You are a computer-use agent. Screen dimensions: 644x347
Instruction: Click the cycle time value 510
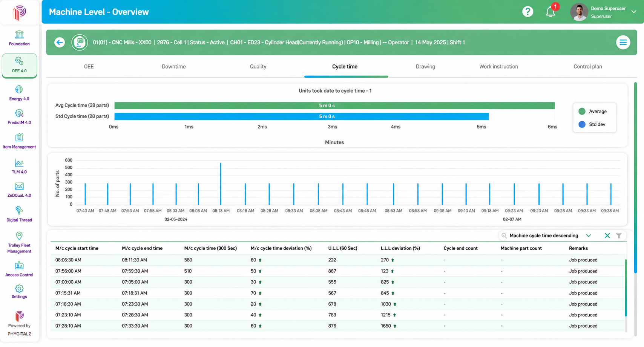(188, 271)
